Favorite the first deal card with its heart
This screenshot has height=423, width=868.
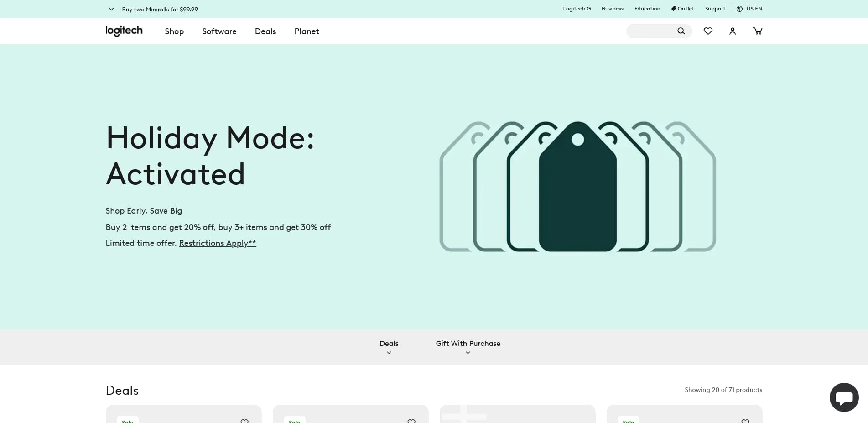pos(244,421)
